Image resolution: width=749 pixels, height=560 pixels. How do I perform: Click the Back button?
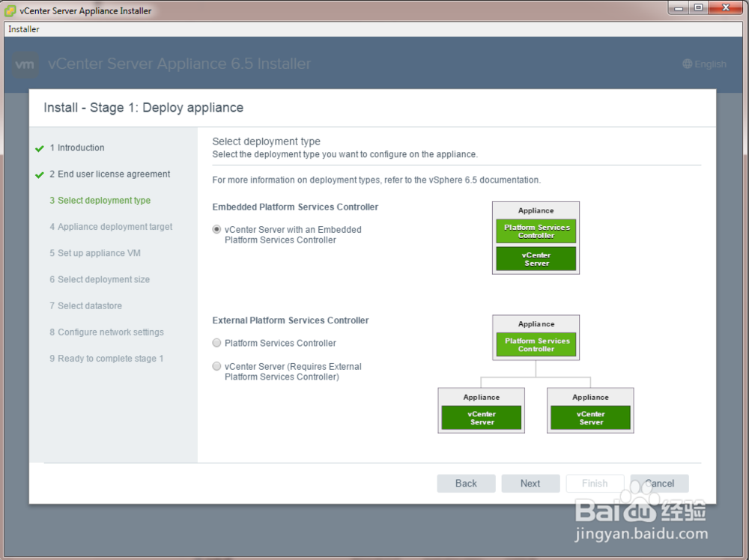(x=466, y=483)
